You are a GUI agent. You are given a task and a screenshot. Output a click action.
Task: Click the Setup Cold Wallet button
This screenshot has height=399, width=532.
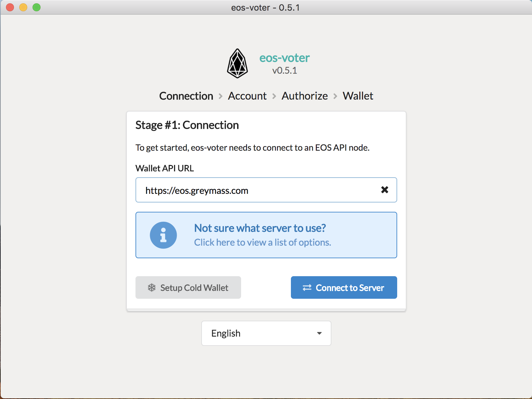(188, 287)
